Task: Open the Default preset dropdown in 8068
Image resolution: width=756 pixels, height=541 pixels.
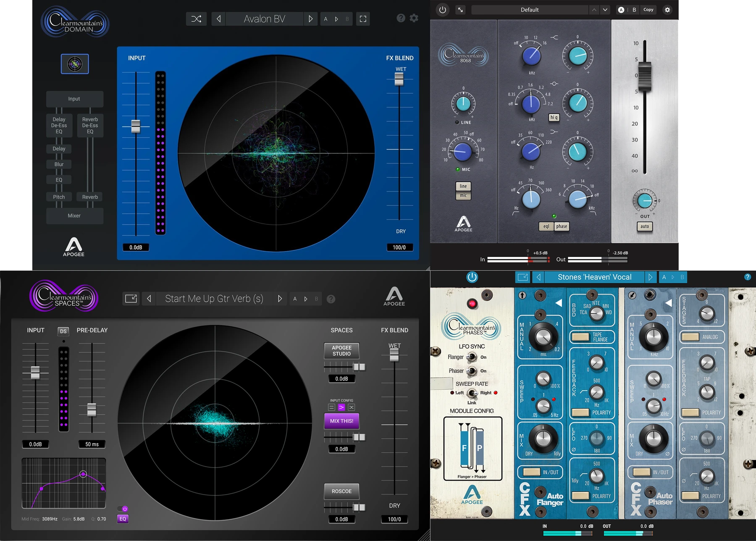Action: tap(530, 10)
